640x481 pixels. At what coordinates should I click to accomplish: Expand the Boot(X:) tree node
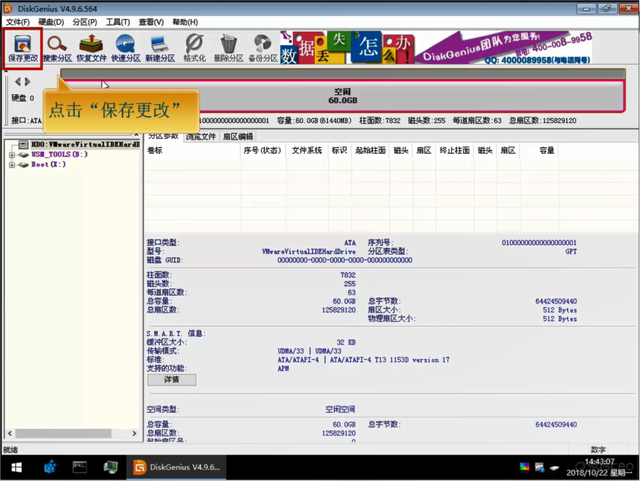[12, 165]
